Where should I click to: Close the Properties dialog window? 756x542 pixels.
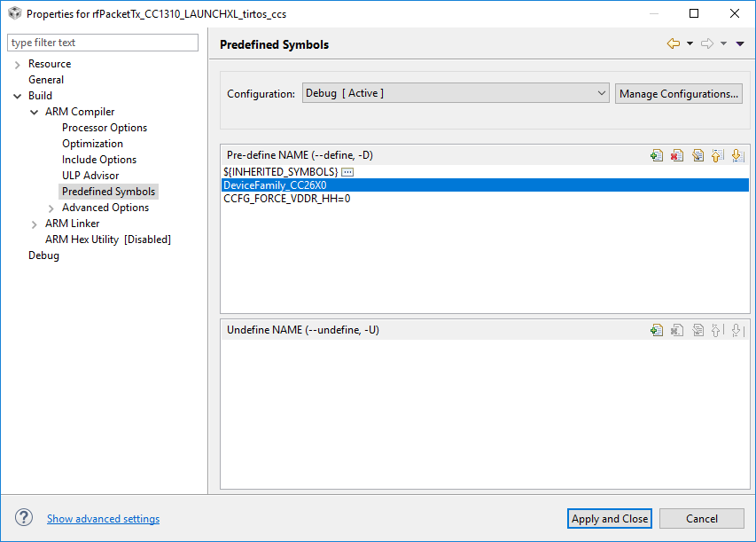(x=735, y=13)
